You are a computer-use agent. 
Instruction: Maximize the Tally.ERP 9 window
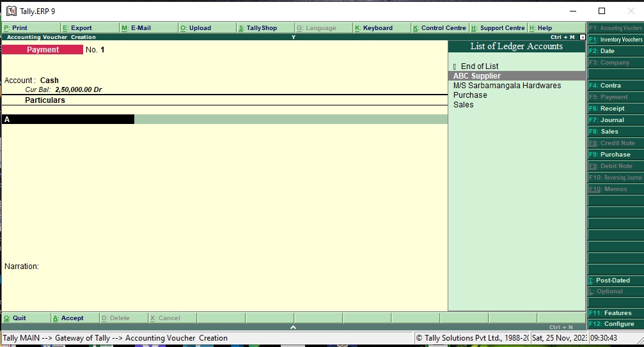602,11
